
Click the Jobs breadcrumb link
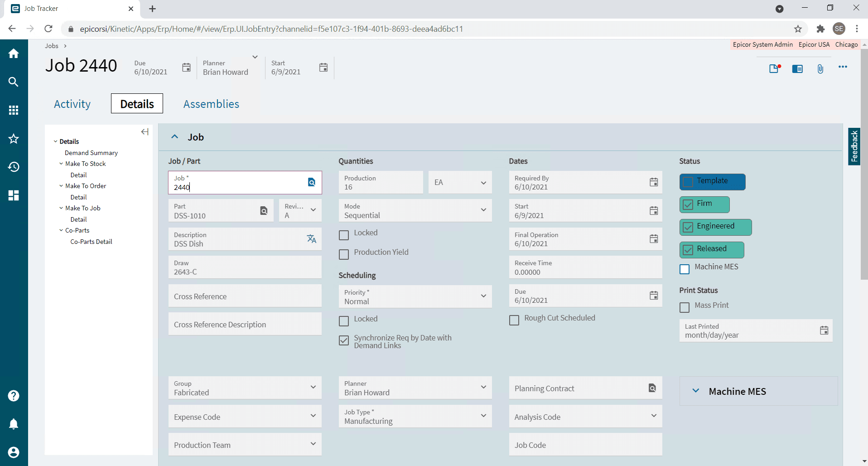52,46
